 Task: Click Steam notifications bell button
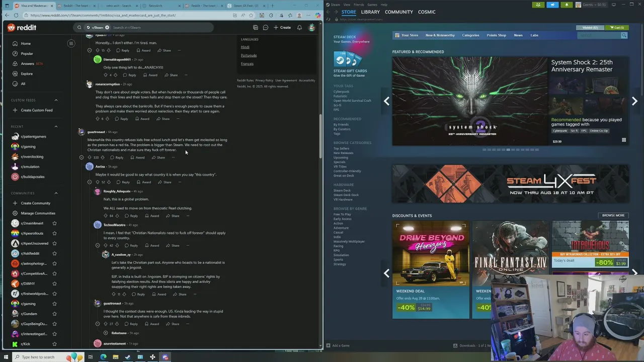(x=566, y=5)
